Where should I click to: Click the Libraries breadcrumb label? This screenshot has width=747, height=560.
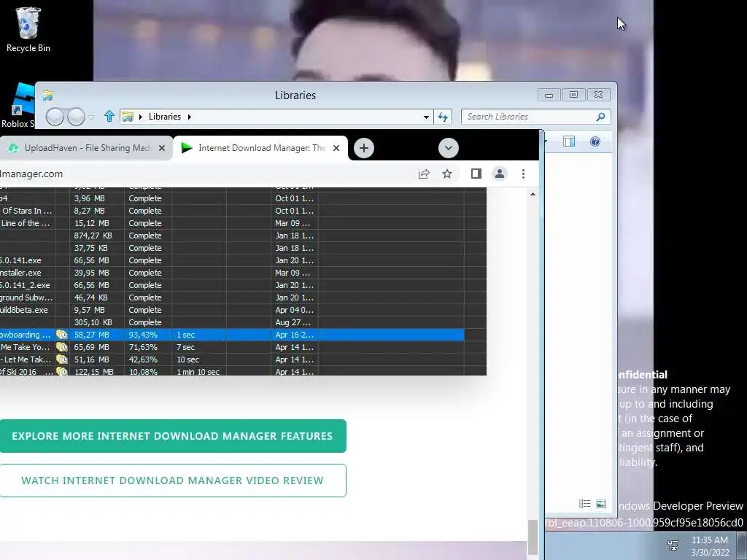(165, 117)
